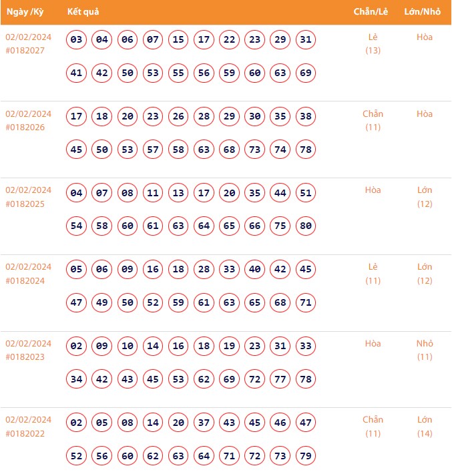Screen dimensions: 452x476
Task: Click the "Nhỏ (11)" result for draw #0182023
Action: coord(425,350)
